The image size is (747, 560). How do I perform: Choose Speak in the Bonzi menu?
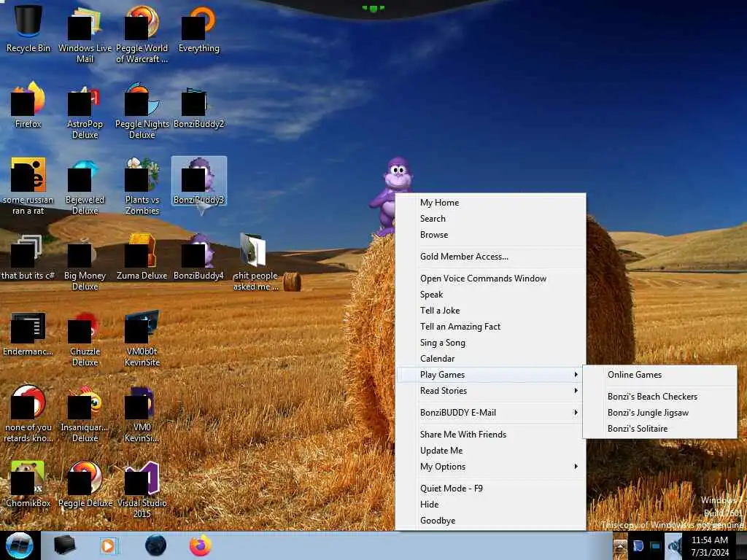491,295
